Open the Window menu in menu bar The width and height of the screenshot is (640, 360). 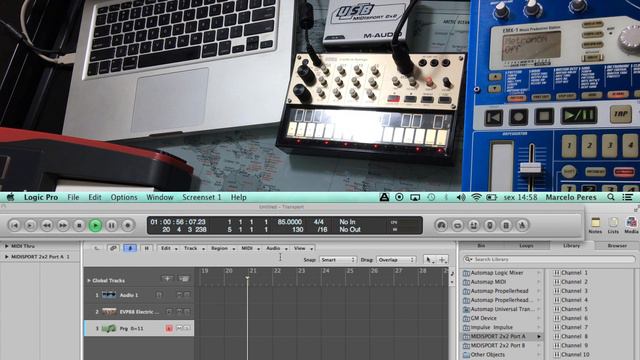point(160,197)
